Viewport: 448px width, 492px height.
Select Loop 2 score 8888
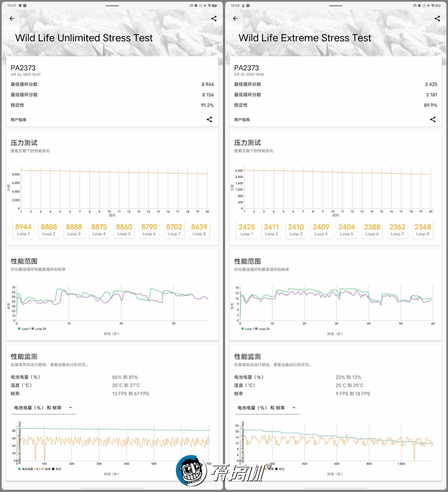pyautogui.click(x=49, y=229)
